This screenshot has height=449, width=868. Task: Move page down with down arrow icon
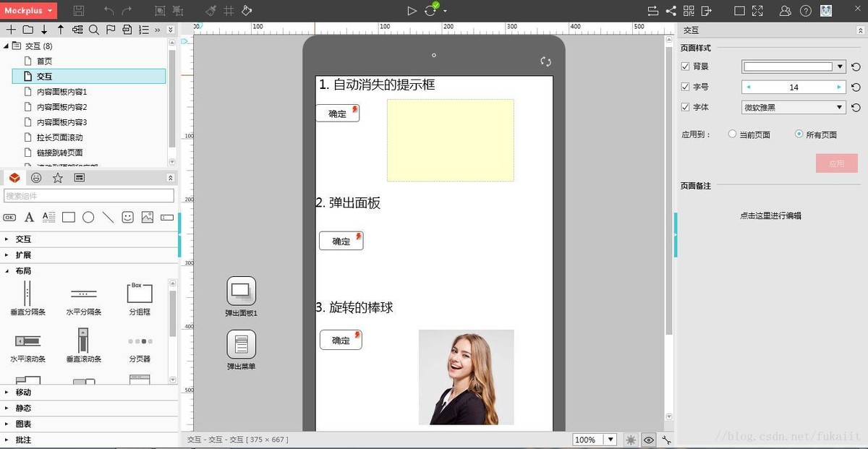coord(44,30)
